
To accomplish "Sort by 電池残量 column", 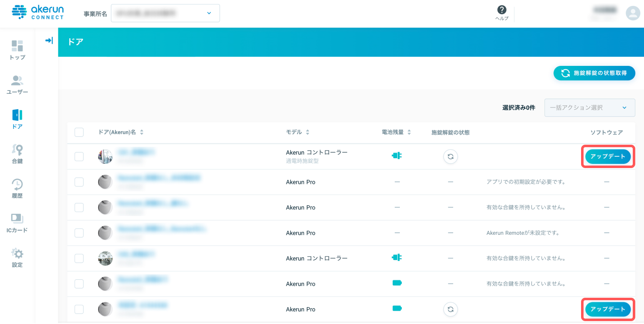I will click(x=396, y=132).
